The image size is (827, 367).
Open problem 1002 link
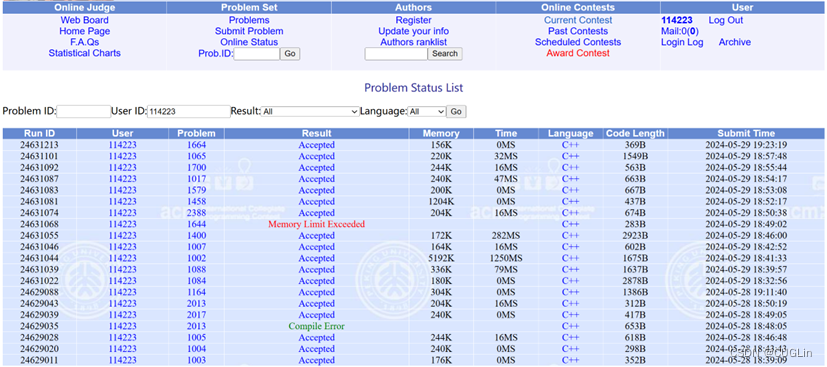click(196, 258)
